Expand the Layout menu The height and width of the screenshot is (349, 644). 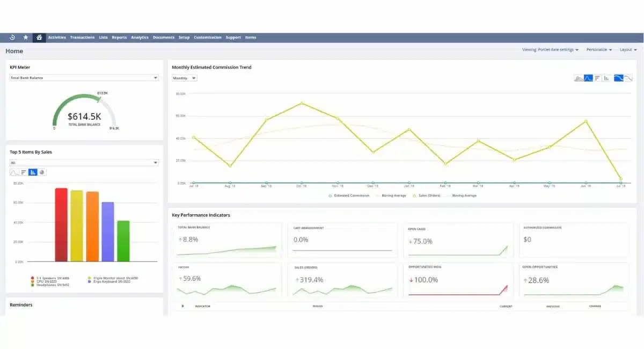click(x=628, y=49)
